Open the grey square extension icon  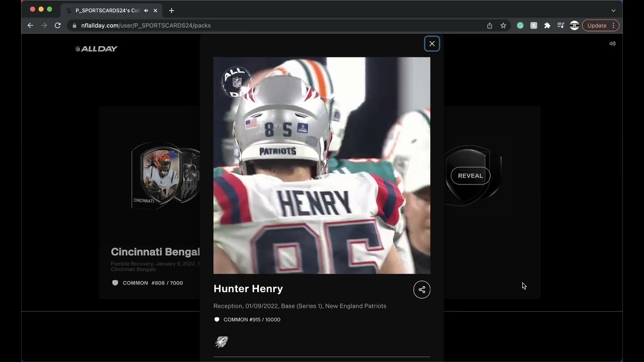(534, 26)
